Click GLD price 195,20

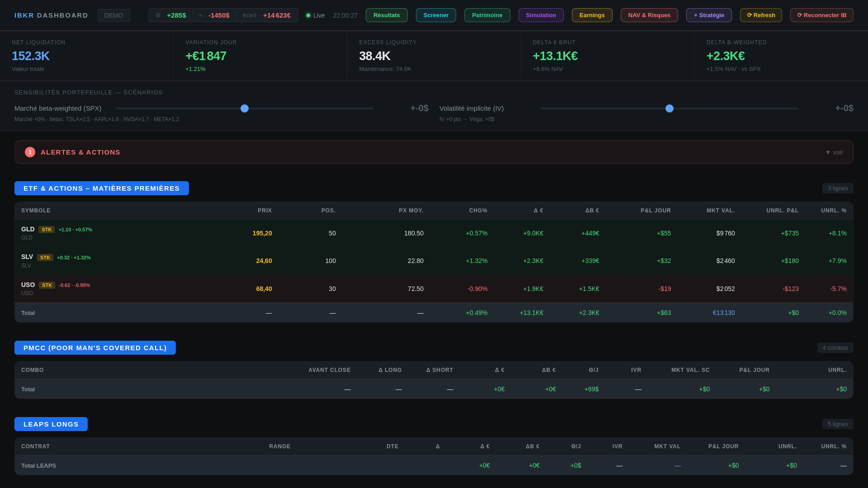(262, 233)
